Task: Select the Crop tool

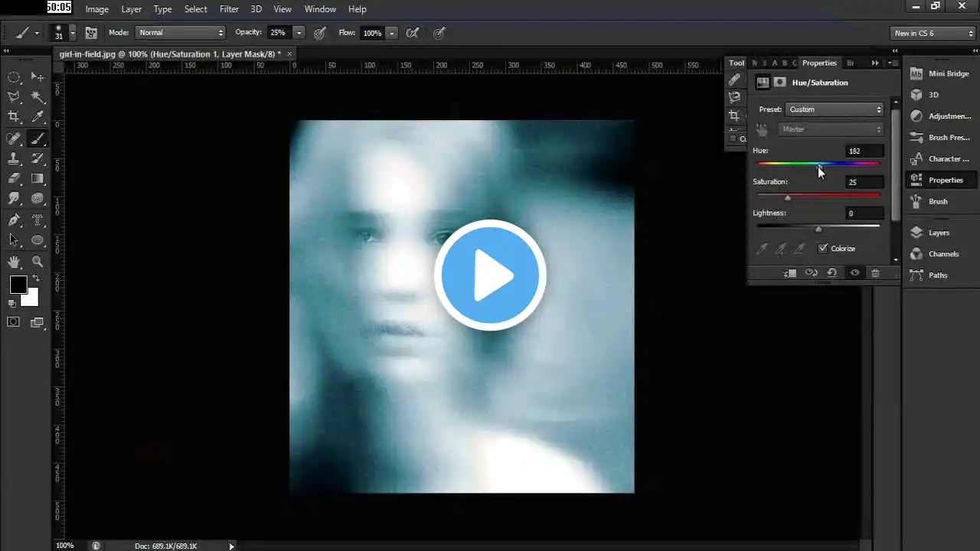Action: point(14,116)
